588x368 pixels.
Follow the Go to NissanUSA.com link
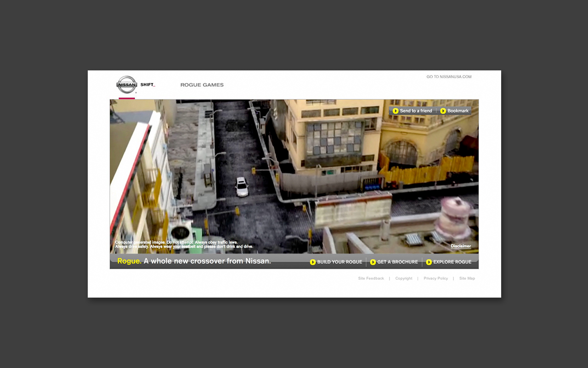tap(449, 77)
